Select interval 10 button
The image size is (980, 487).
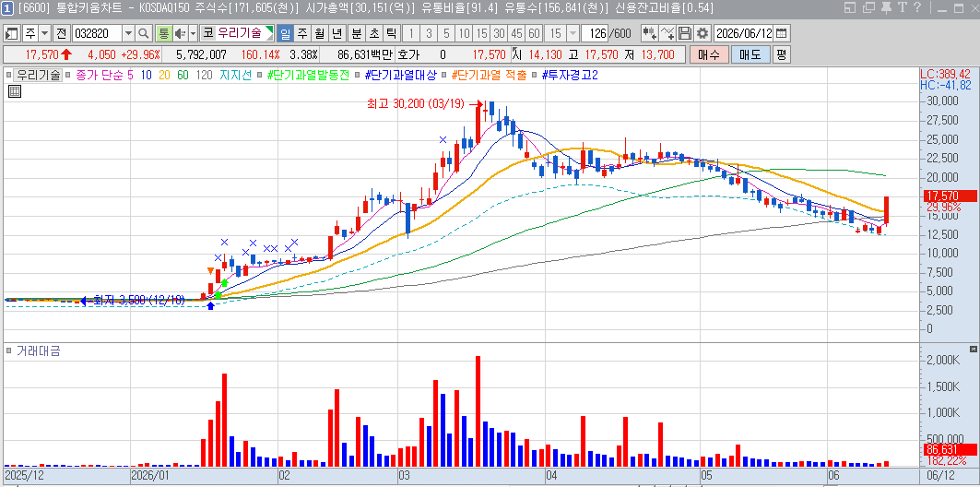464,33
